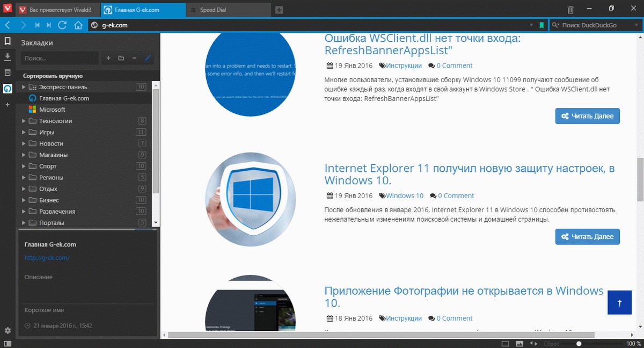
Task: Reload the current page
Action: tap(62, 25)
